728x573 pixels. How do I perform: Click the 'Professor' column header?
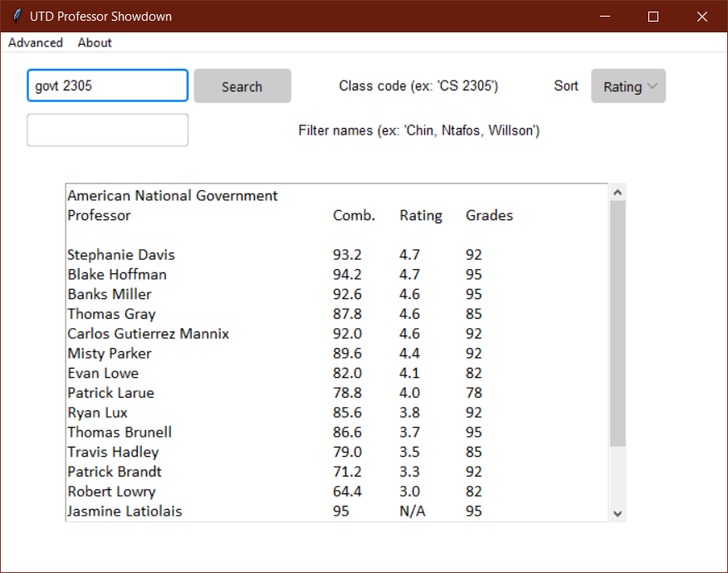[99, 215]
